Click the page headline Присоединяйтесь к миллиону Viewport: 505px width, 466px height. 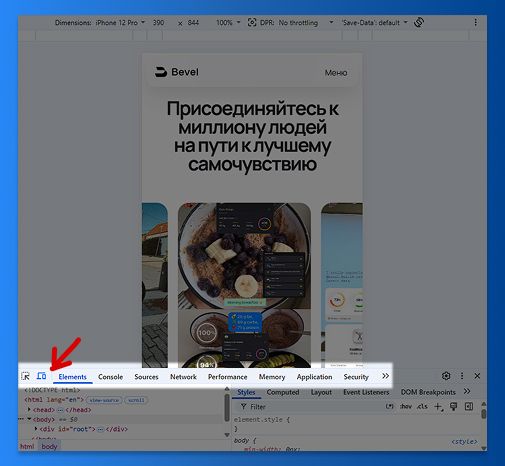252,136
